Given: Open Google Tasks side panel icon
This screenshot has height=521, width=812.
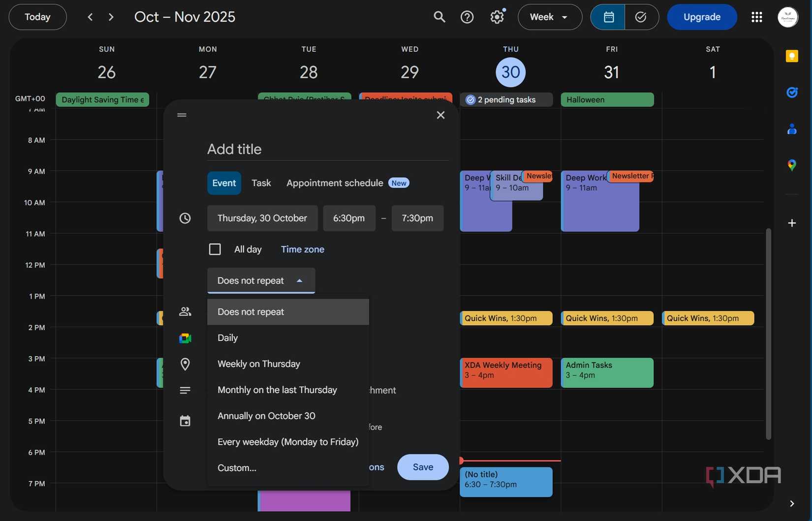Looking at the screenshot, I should (x=792, y=92).
